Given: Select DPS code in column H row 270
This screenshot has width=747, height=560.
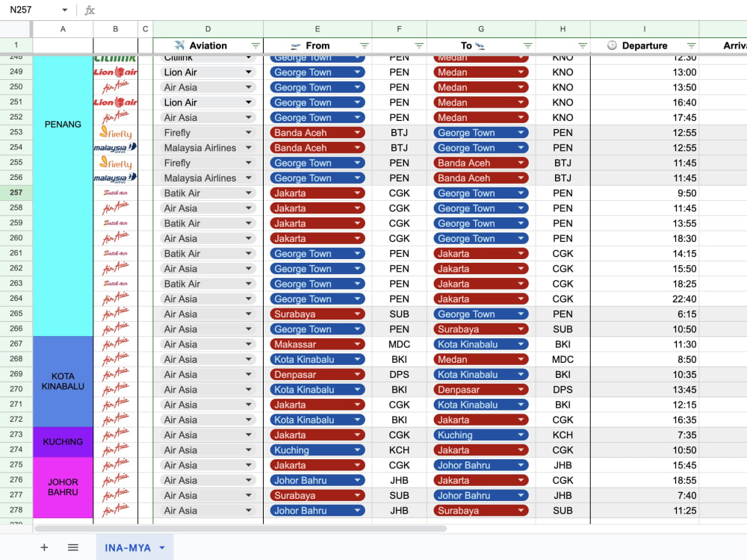Looking at the screenshot, I should tap(562, 390).
